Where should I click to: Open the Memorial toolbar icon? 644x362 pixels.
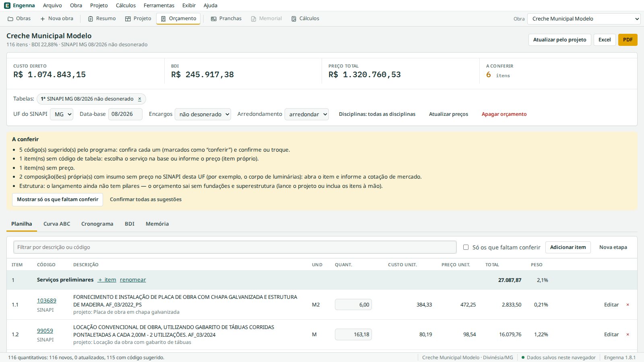pyautogui.click(x=254, y=19)
